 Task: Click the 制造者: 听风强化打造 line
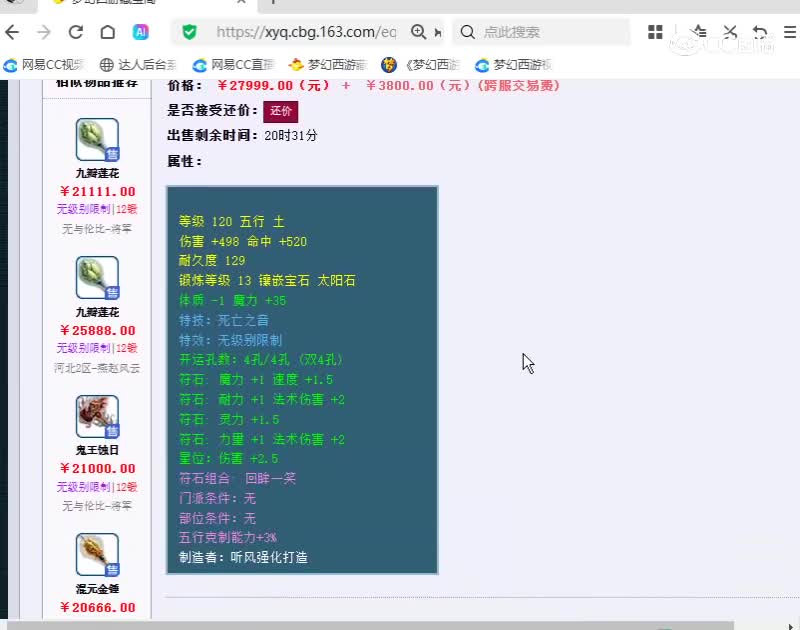[x=243, y=557]
